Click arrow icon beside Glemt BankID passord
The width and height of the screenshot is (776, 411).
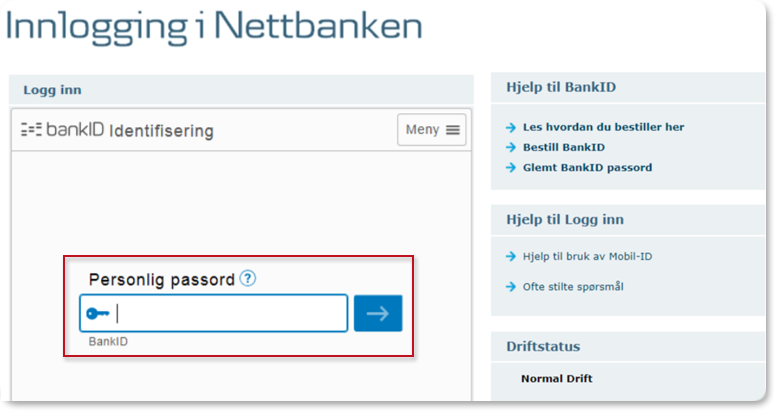(511, 167)
